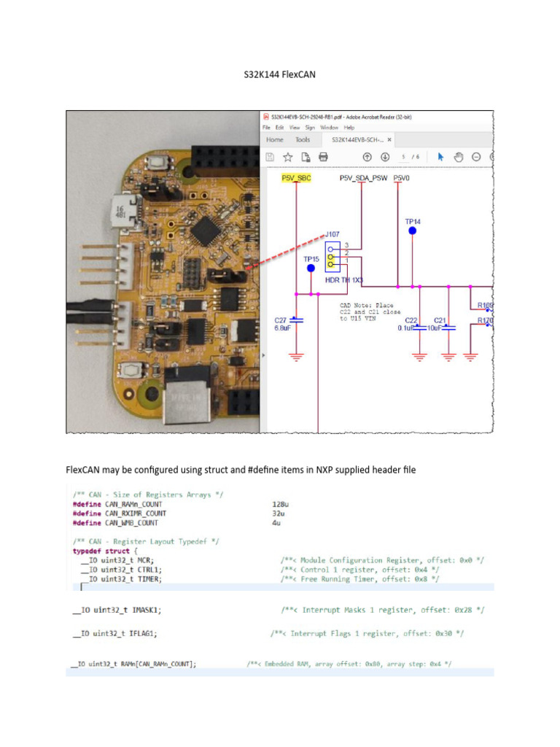The height and width of the screenshot is (747, 560).
Task: Click the current page number field
Action: [x=404, y=158]
